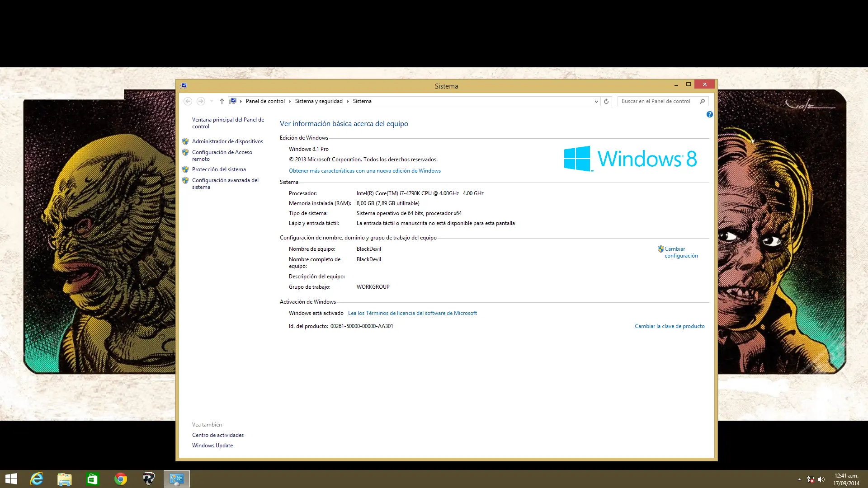The image size is (868, 488).
Task: Read the Microsoft software license terms link
Action: 412,313
